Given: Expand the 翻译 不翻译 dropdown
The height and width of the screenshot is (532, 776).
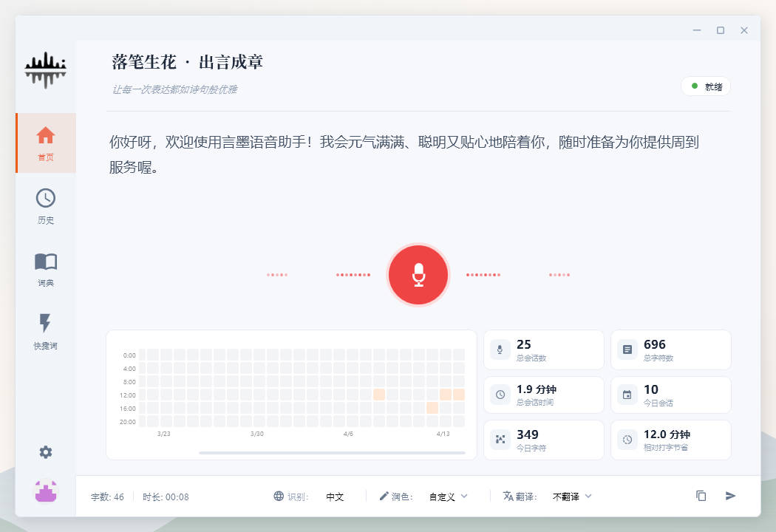Looking at the screenshot, I should [x=572, y=497].
